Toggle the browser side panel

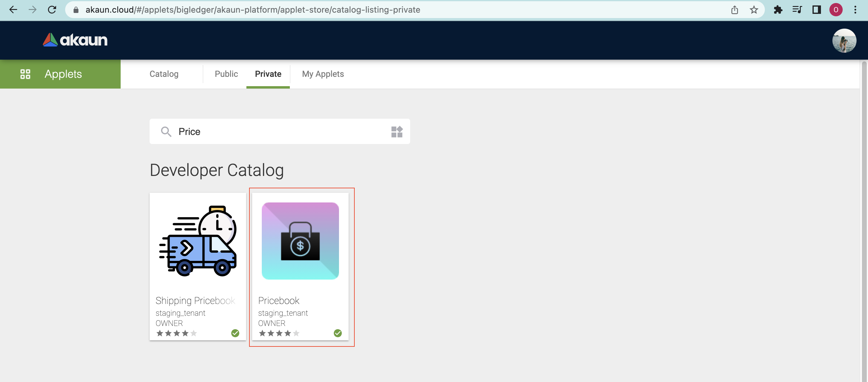point(816,10)
